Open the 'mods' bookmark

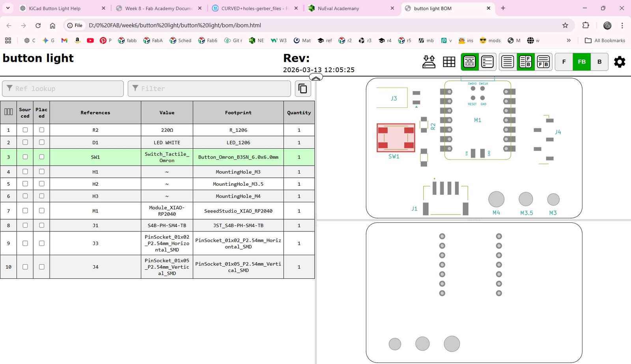pyautogui.click(x=490, y=40)
